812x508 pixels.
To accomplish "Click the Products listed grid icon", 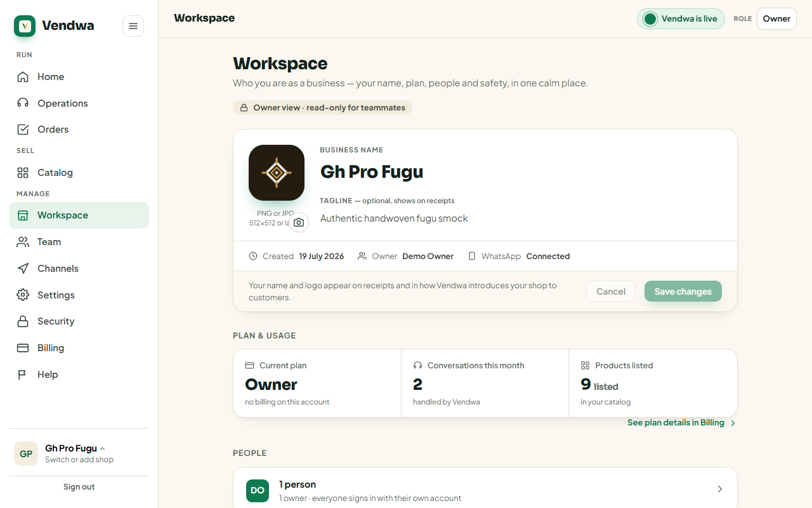I will (585, 366).
